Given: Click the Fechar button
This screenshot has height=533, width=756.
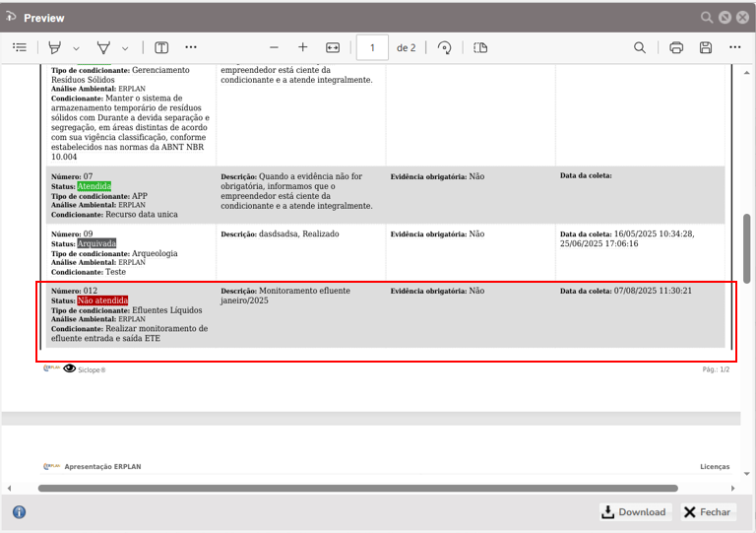Looking at the screenshot, I should pos(707,512).
